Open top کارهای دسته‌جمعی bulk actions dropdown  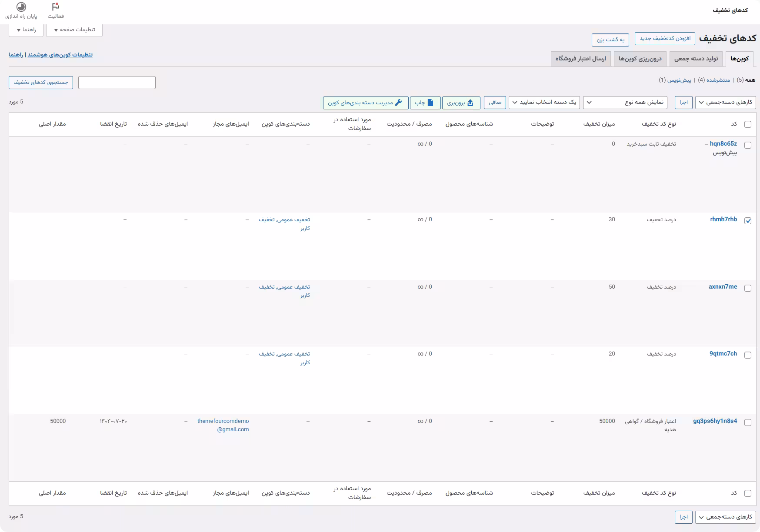[726, 103]
